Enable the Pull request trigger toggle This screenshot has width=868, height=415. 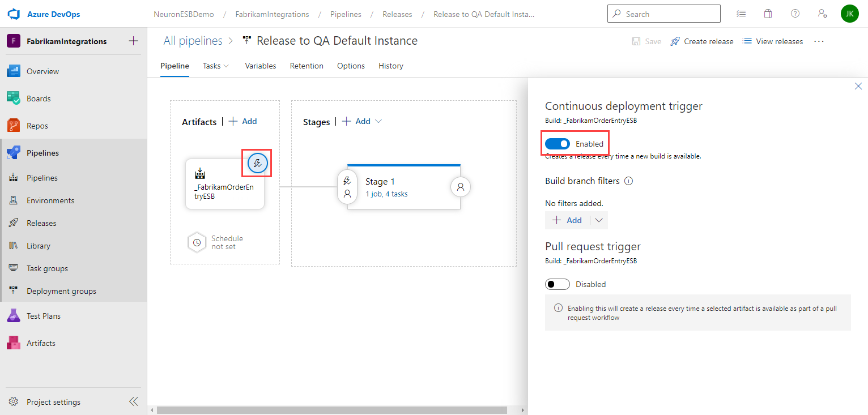pyautogui.click(x=558, y=284)
